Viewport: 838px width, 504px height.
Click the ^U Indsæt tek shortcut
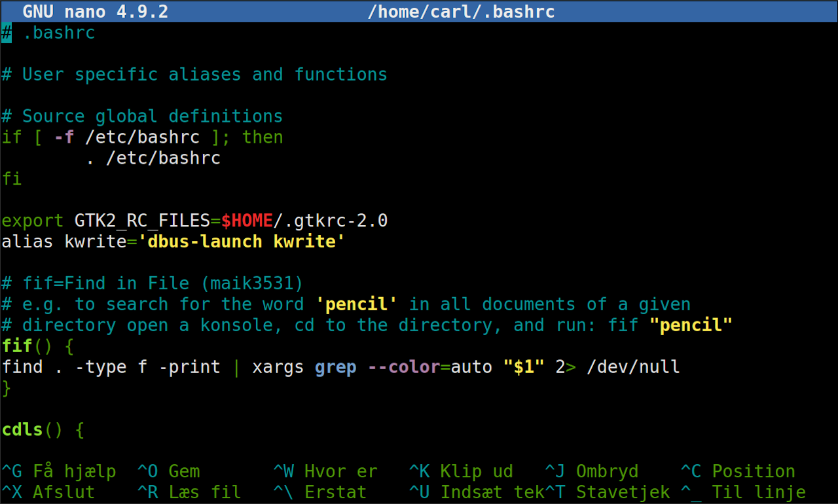pos(477,492)
